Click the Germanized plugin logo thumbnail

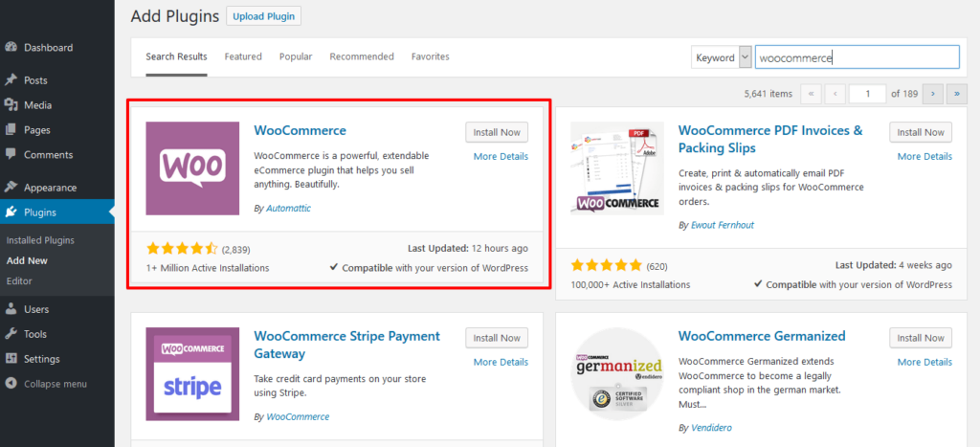point(617,374)
